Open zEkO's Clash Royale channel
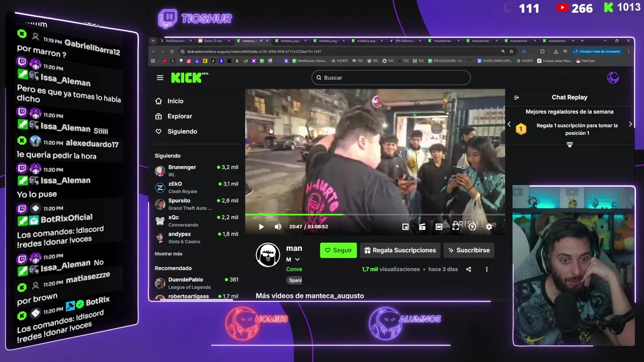This screenshot has height=362, width=644. coord(197,188)
